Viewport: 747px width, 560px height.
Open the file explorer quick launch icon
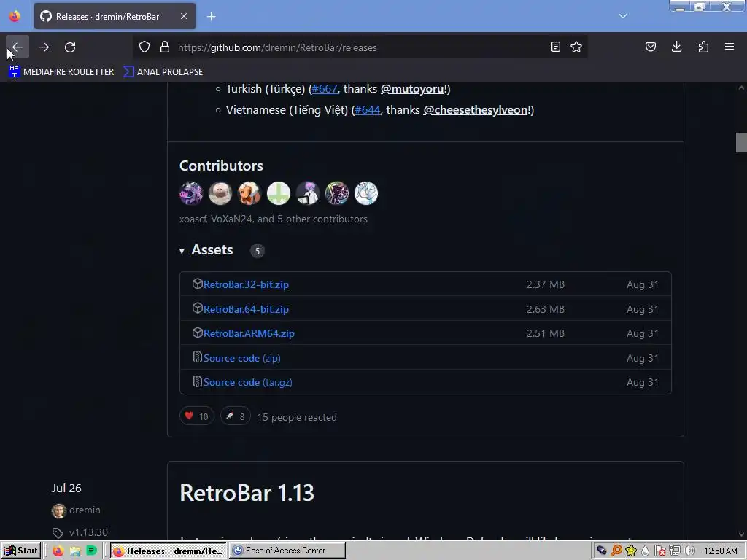tap(75, 551)
